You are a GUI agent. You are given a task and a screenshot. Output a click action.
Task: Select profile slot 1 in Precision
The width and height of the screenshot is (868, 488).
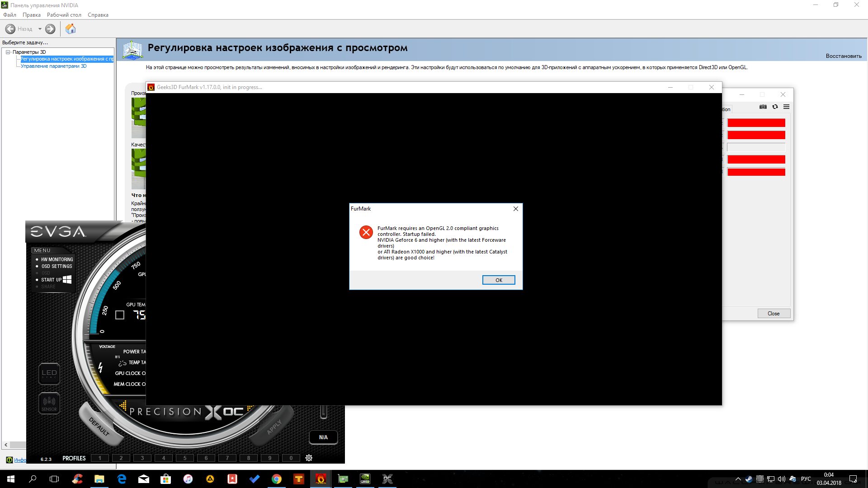(99, 458)
